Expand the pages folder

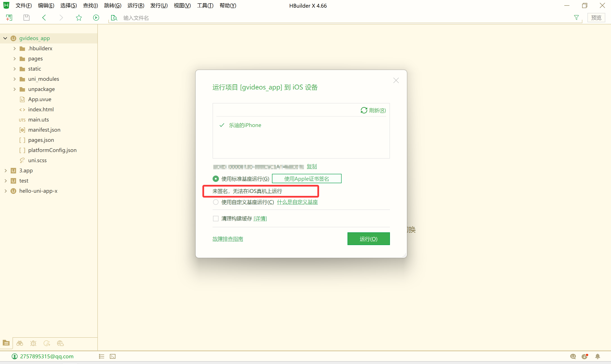14,59
